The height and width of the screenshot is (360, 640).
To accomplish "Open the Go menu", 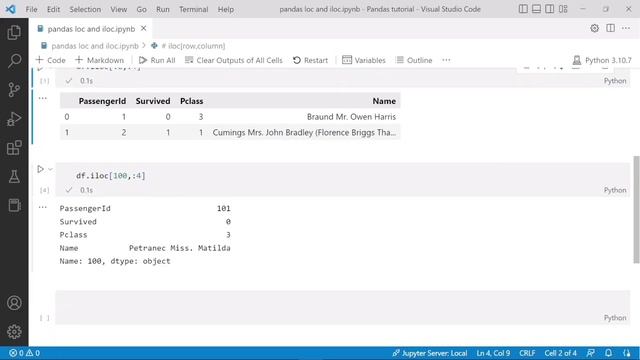I will coord(141,9).
